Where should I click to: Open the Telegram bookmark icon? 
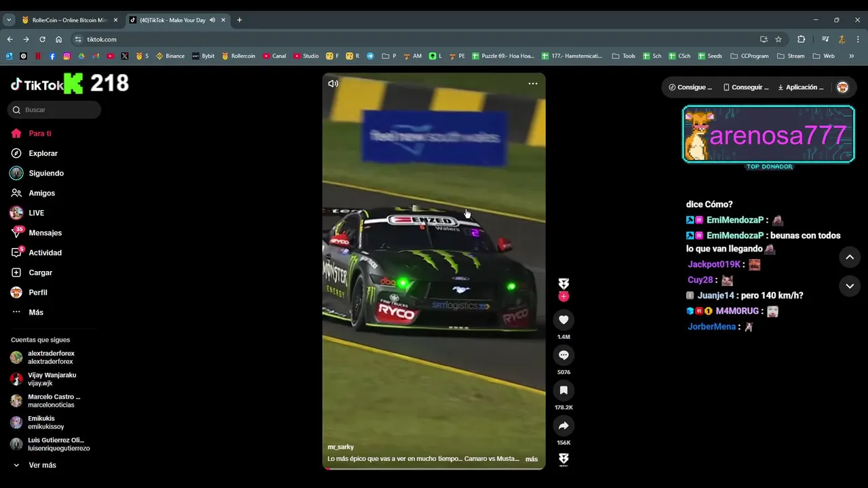click(370, 56)
